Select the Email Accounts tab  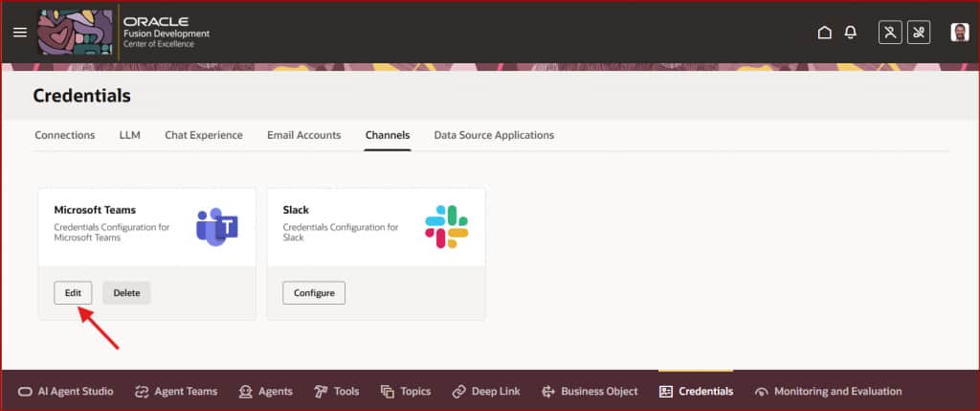303,135
